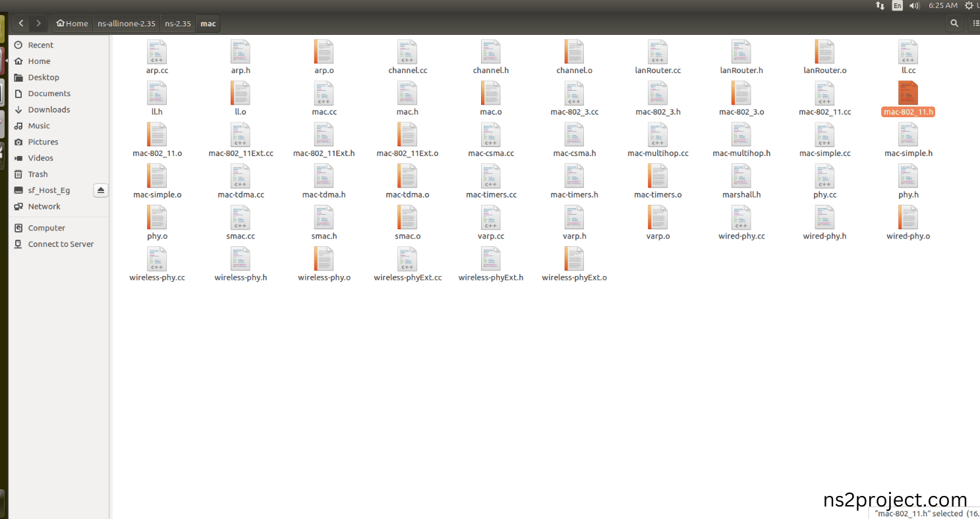Select the mac-multihop.cc file icon

(x=658, y=134)
